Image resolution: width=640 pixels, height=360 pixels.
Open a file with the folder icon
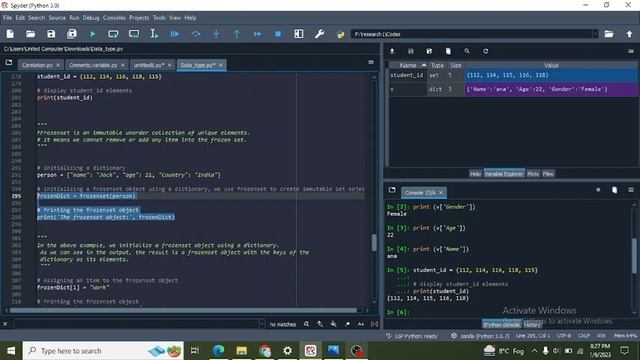click(x=31, y=34)
